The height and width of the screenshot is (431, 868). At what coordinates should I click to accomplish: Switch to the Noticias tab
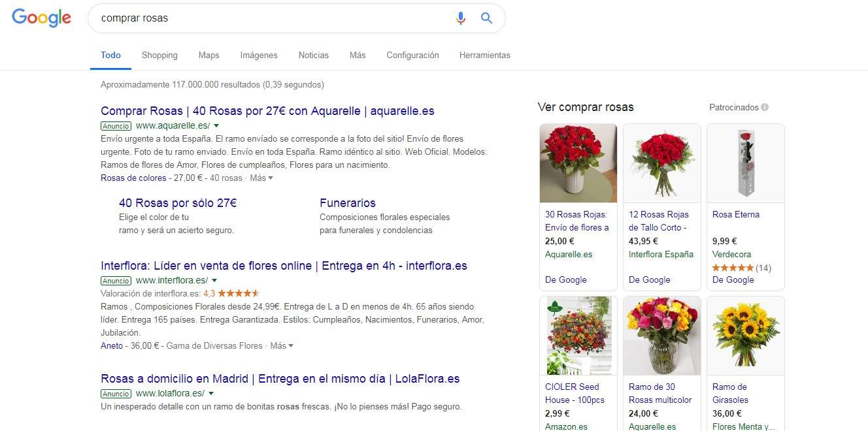tap(314, 56)
